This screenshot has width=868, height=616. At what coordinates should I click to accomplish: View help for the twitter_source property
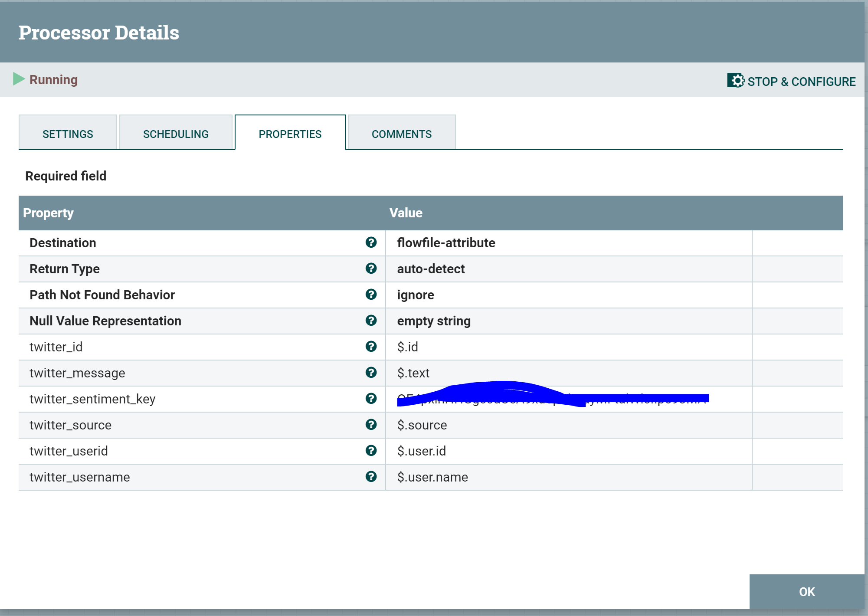[x=371, y=425]
